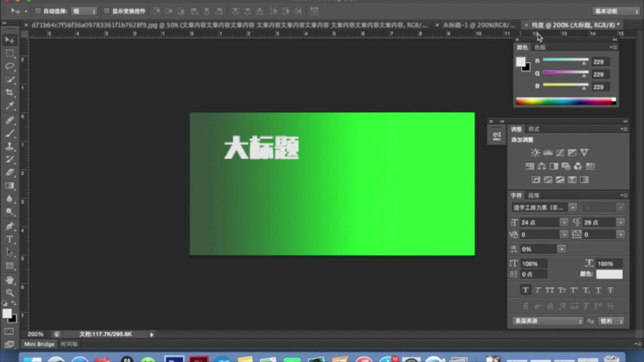Switch to the 段落 tab

click(533, 196)
